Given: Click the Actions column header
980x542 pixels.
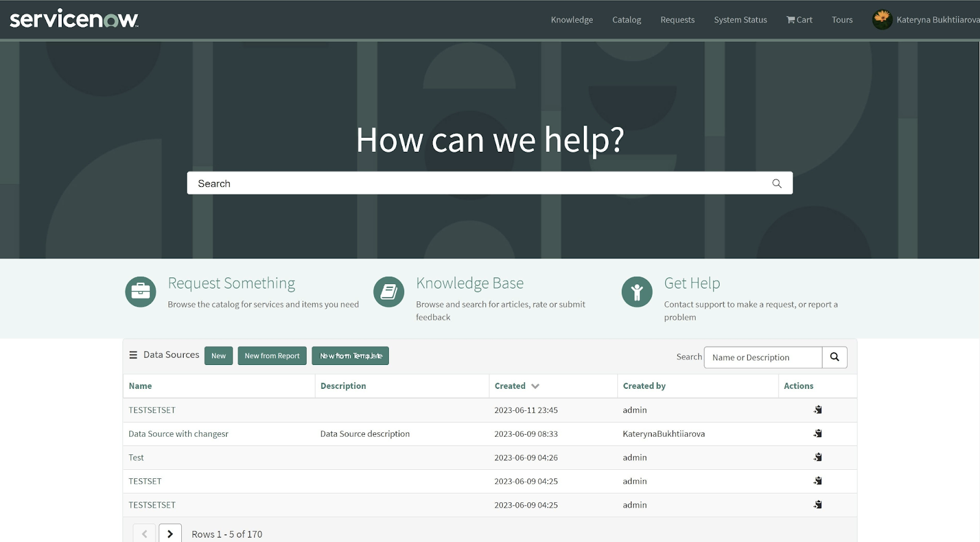Looking at the screenshot, I should click(x=799, y=386).
